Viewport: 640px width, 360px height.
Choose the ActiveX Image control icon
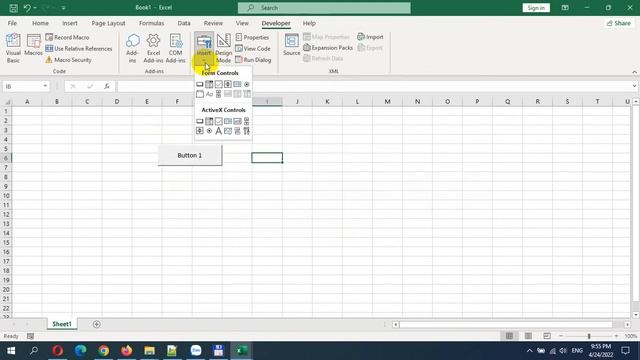point(228,131)
